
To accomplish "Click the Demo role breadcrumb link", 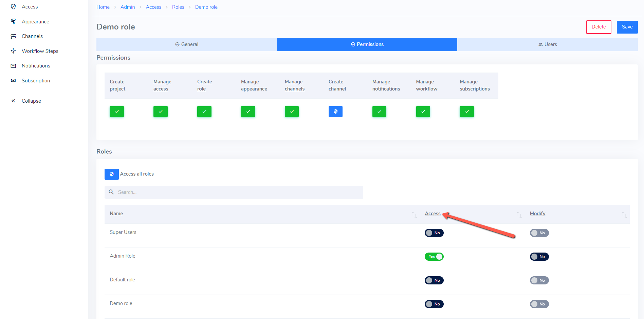I will (x=206, y=7).
